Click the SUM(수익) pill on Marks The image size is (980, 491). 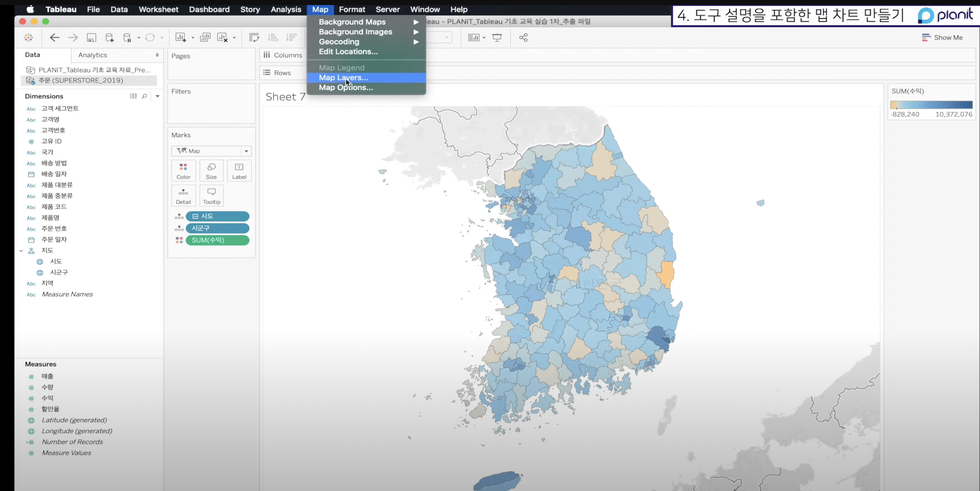tap(217, 240)
